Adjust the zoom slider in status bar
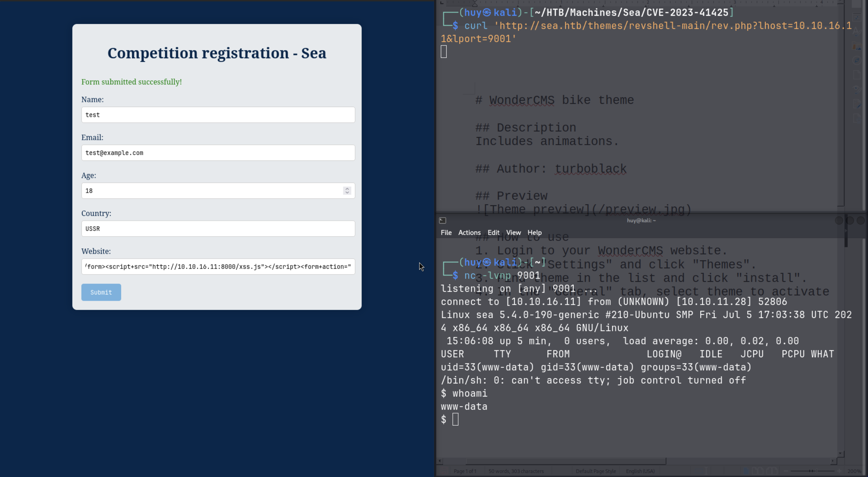Screen dimensions: 868x477 click(816, 471)
